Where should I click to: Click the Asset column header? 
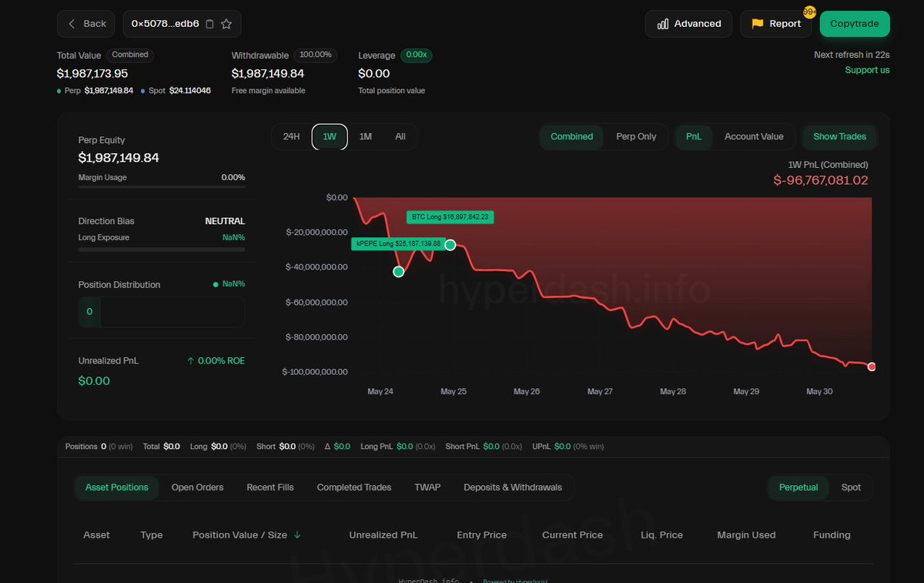pos(96,535)
